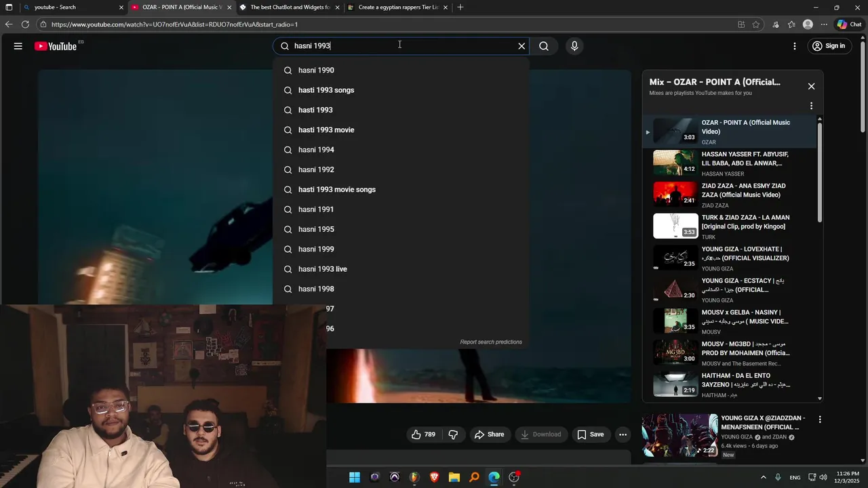Switch to egyptian rappers Tier List tab
The height and width of the screenshot is (488, 868).
pos(397,7)
